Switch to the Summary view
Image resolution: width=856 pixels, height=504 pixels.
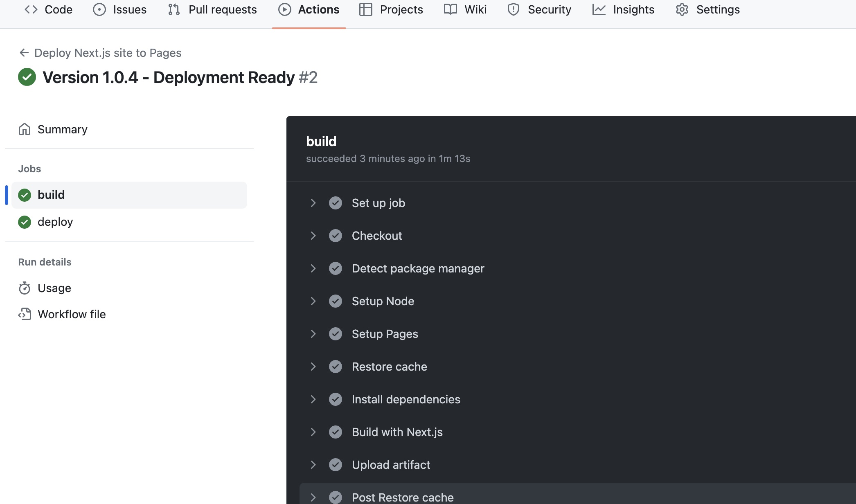(x=62, y=129)
